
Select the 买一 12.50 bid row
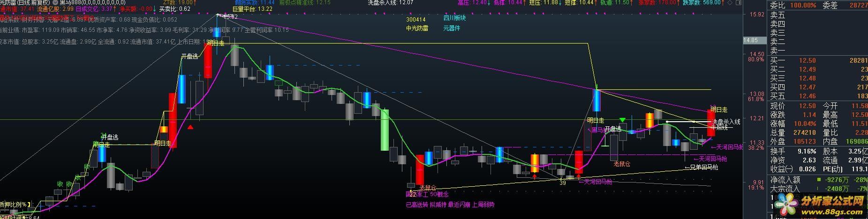[818, 60]
